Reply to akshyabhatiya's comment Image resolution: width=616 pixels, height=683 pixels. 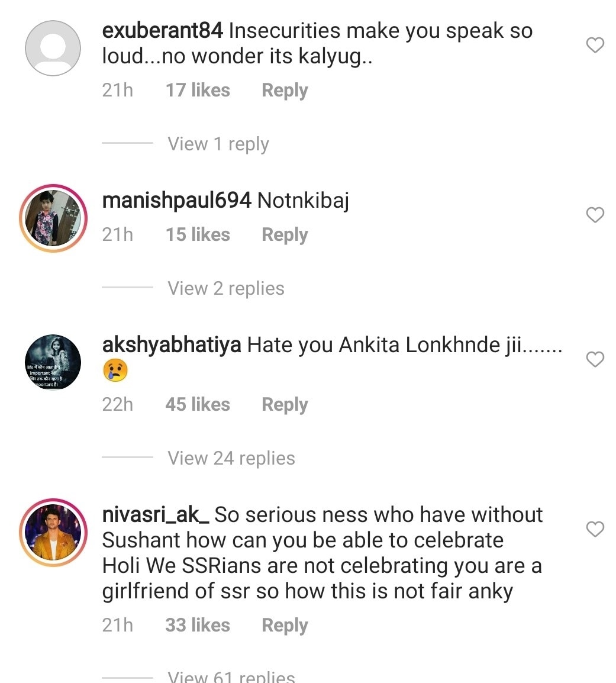[285, 405]
